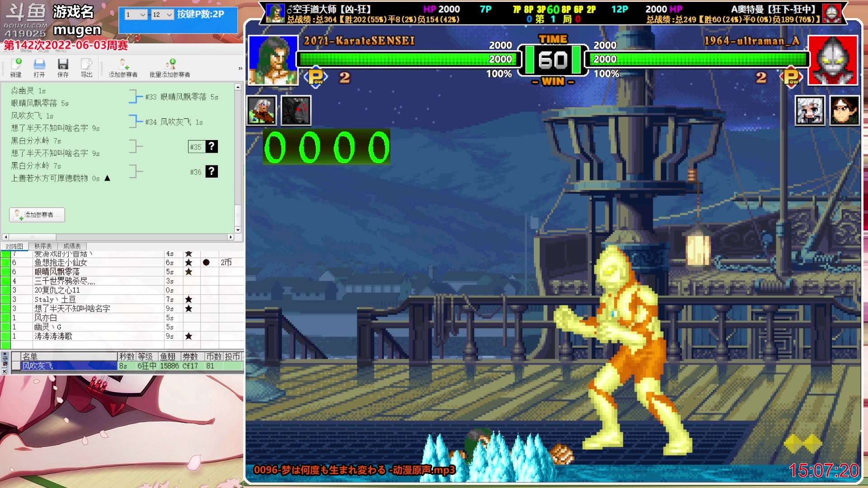Select the row selector box beside 风吹灰飞

click(x=16, y=366)
